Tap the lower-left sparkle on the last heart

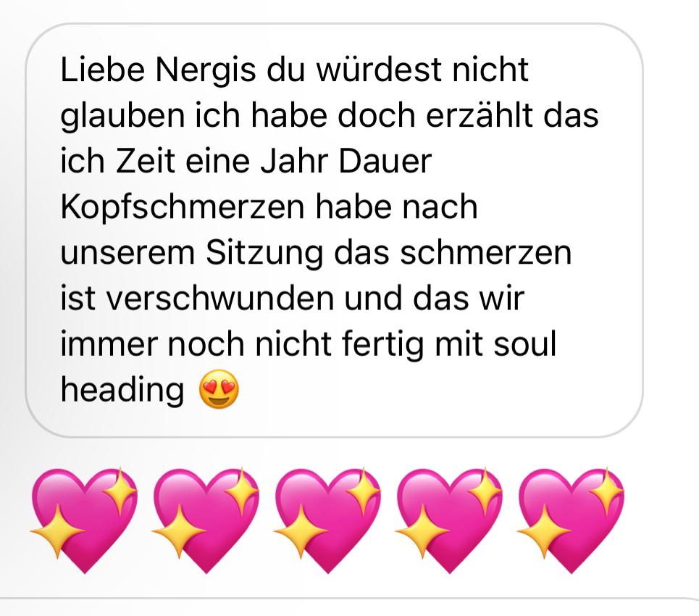pyautogui.click(x=544, y=531)
